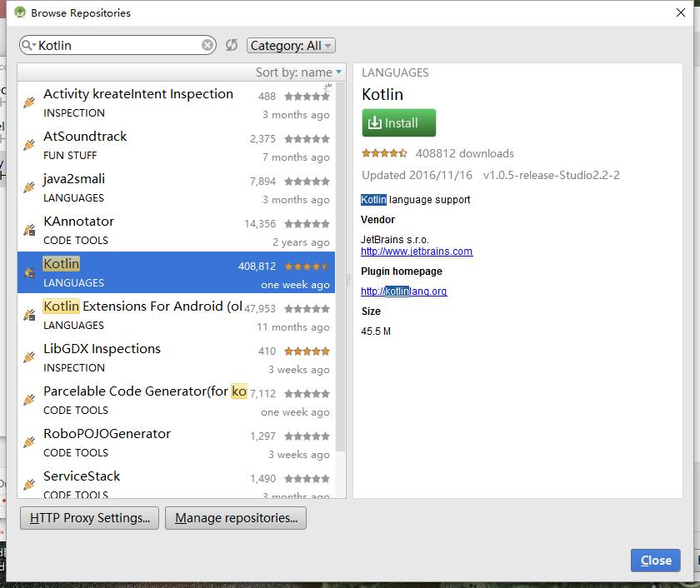Install the Kotlin plugin
700x588 pixels.
398,122
